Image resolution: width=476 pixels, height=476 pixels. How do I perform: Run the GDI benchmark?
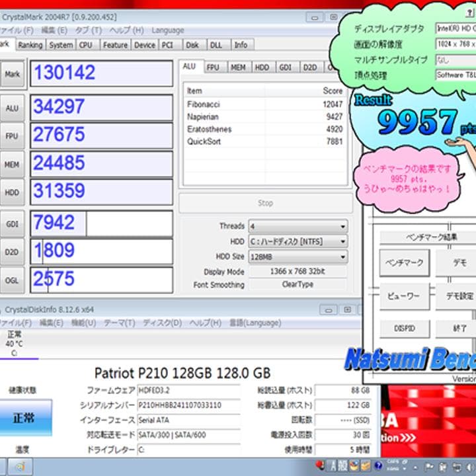[12, 224]
